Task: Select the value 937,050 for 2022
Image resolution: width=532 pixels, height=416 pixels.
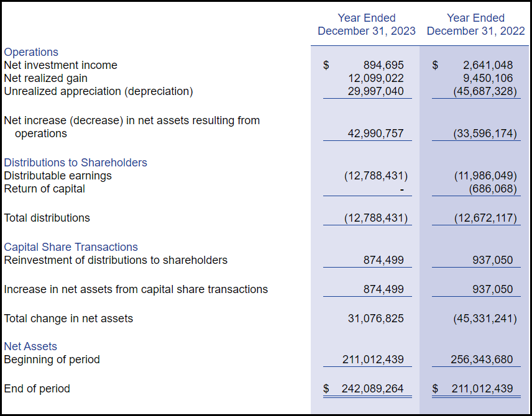Action: (x=493, y=260)
